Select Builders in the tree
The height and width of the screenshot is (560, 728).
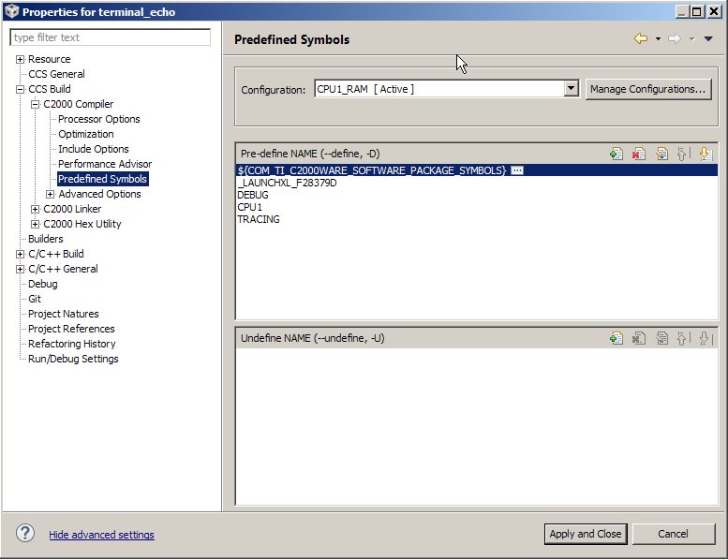pos(46,239)
